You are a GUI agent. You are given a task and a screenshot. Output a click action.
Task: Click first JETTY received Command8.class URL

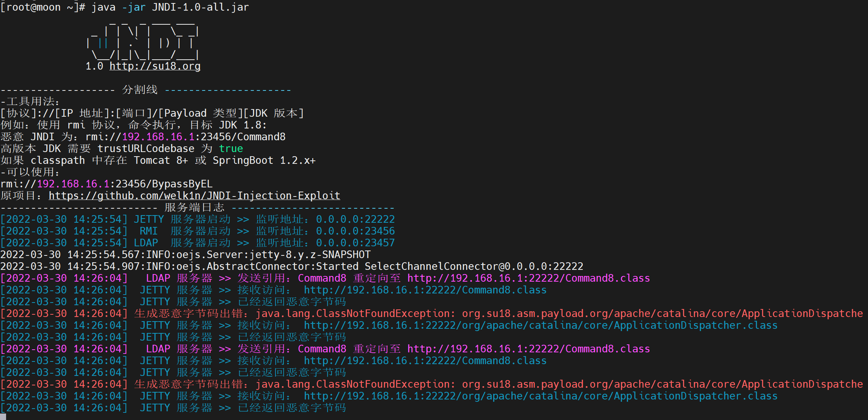tap(425, 290)
